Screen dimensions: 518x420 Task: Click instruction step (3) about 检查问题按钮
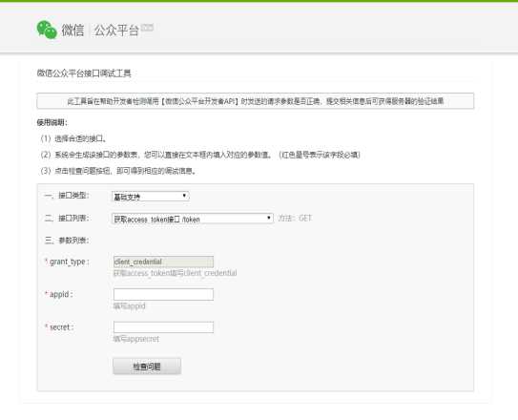coord(118,171)
